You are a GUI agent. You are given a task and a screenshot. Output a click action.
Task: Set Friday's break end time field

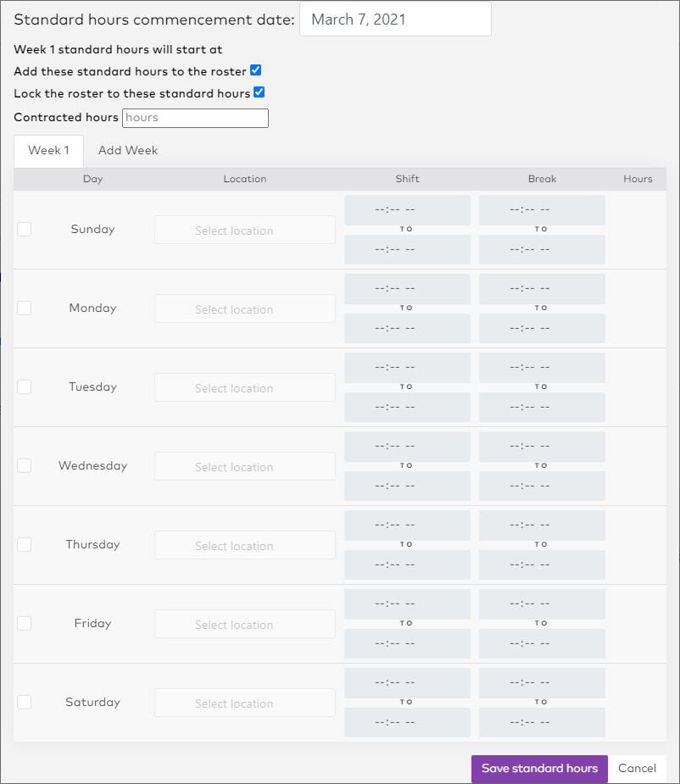coord(542,643)
